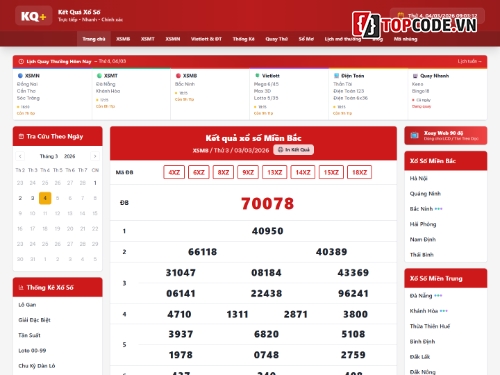Open the Loto 00-99 statistics link
Screen dimensions: 500x375
coord(32,351)
